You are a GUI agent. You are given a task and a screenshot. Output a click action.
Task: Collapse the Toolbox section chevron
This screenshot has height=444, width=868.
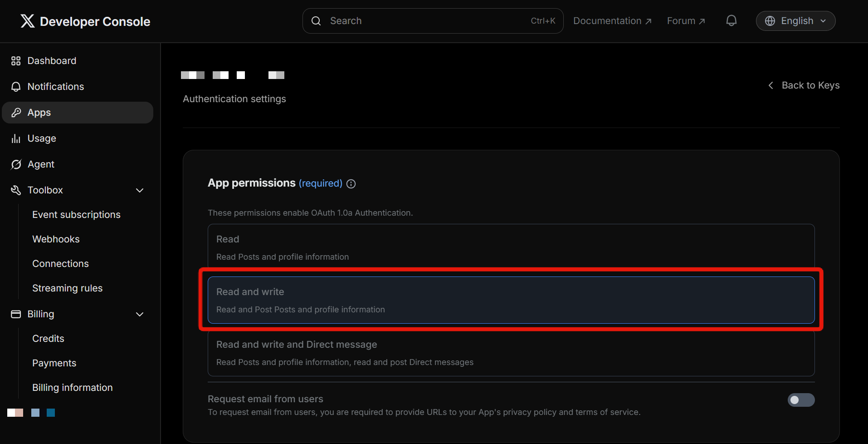[140, 190]
